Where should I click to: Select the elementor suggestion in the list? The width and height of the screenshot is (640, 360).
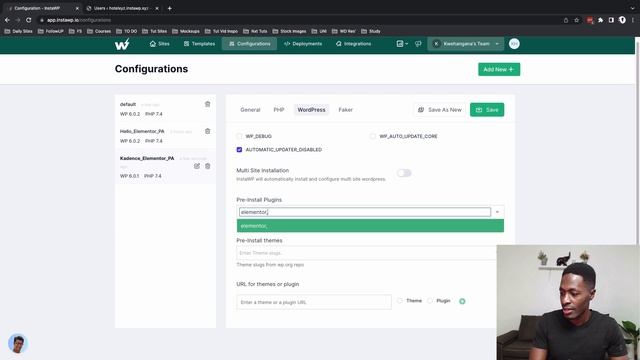[370, 226]
